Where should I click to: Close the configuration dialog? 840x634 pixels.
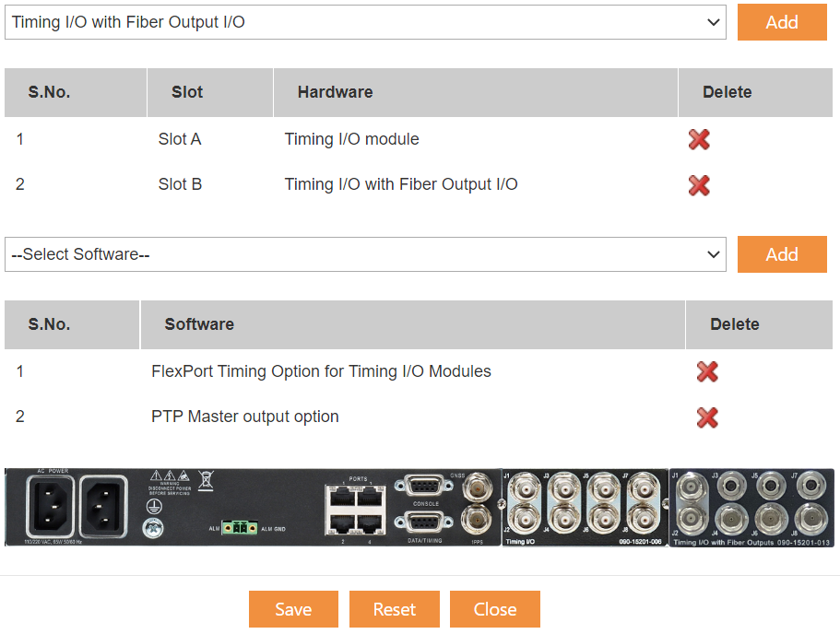[495, 609]
